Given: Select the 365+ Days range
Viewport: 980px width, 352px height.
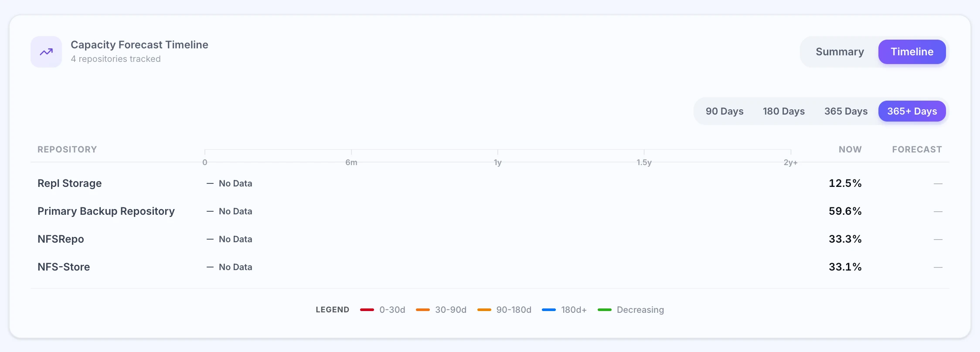Looking at the screenshot, I should tap(912, 111).
